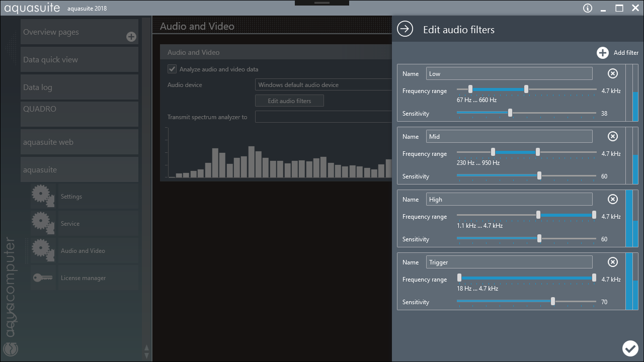This screenshot has height=362, width=644.
Task: Open the info icon in title bar
Action: pos(588,8)
